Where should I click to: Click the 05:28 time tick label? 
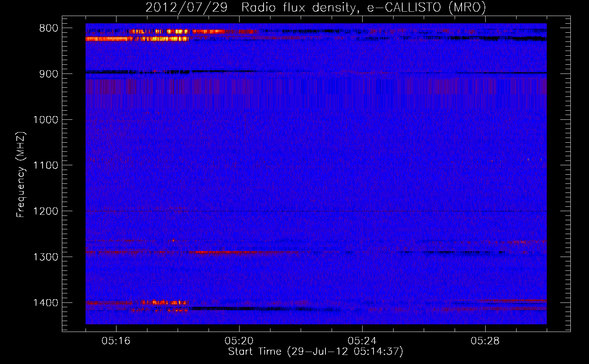[x=485, y=341]
